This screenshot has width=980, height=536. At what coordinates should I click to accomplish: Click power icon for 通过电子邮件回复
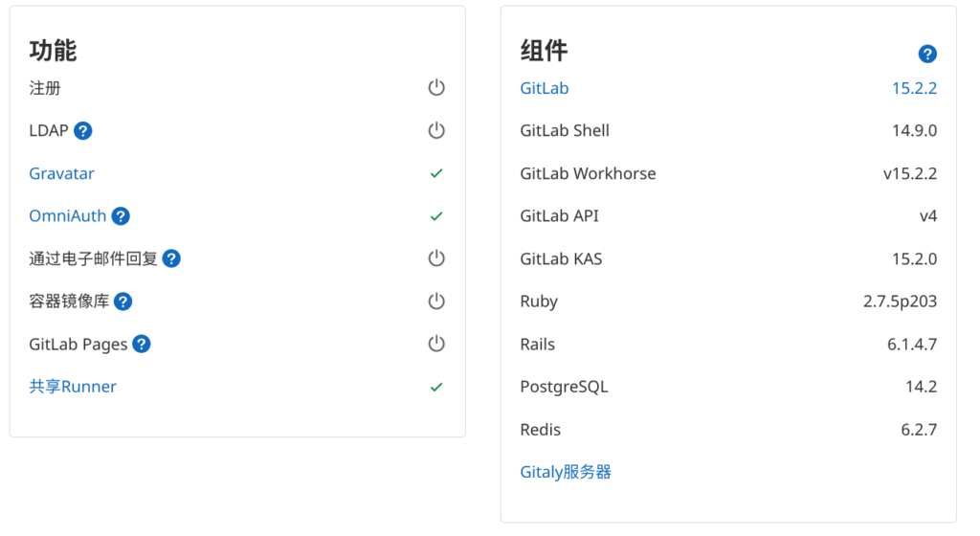(436, 258)
